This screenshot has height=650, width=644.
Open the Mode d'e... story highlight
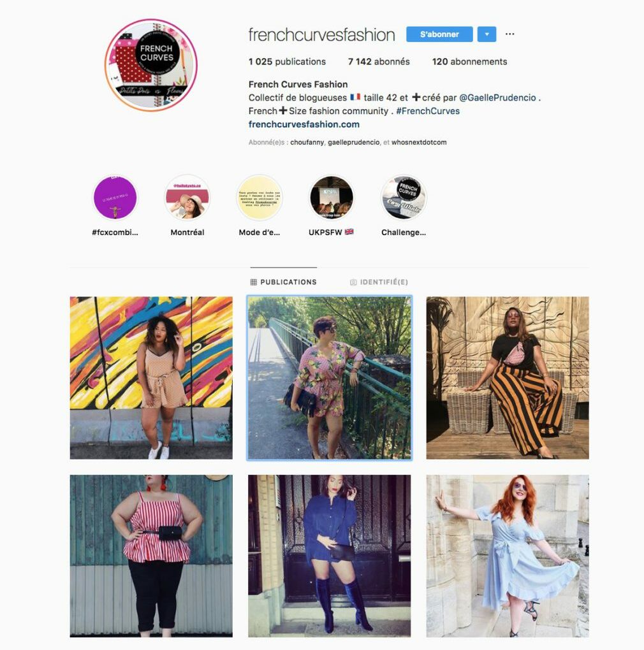(x=260, y=198)
